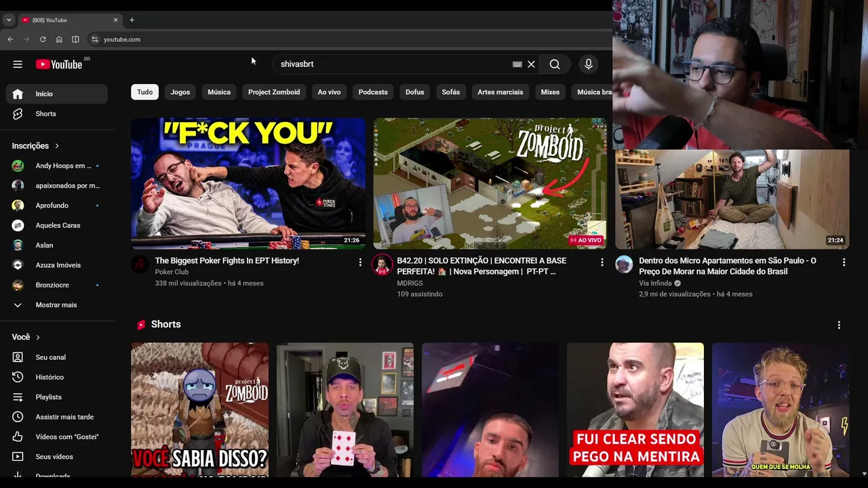Play the Micro Apartamentos video thumbnail
The image size is (868, 488).
point(732,199)
